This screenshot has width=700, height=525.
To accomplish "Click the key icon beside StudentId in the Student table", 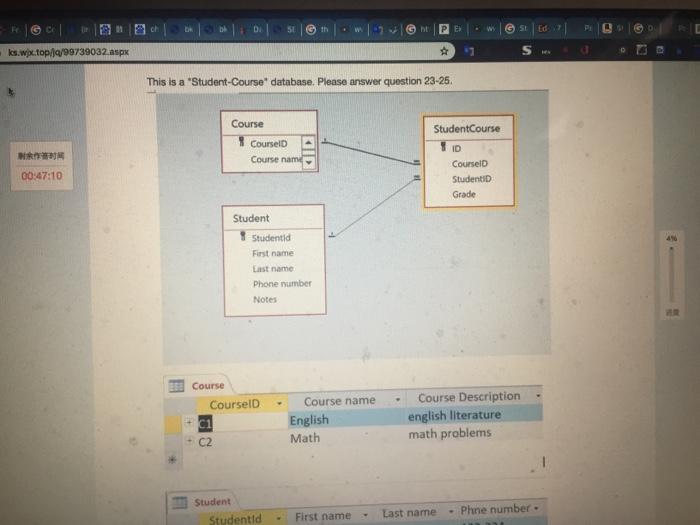I will click(243, 236).
